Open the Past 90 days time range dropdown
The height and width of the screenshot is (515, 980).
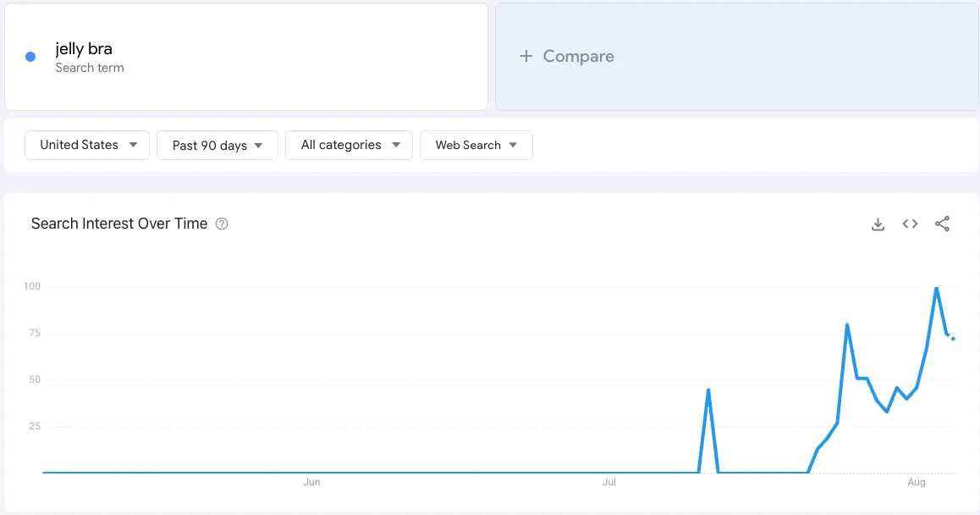[217, 145]
